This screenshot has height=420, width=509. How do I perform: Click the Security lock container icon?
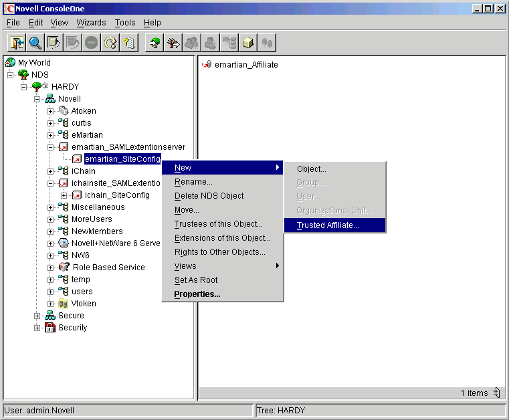click(x=50, y=327)
